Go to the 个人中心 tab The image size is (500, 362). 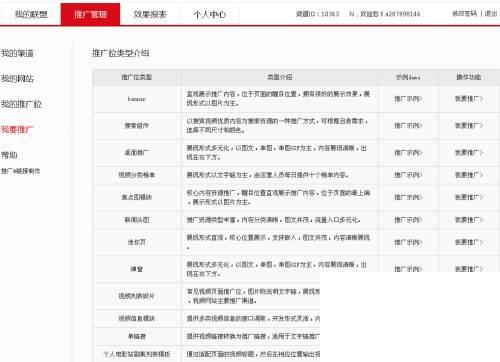click(x=210, y=14)
